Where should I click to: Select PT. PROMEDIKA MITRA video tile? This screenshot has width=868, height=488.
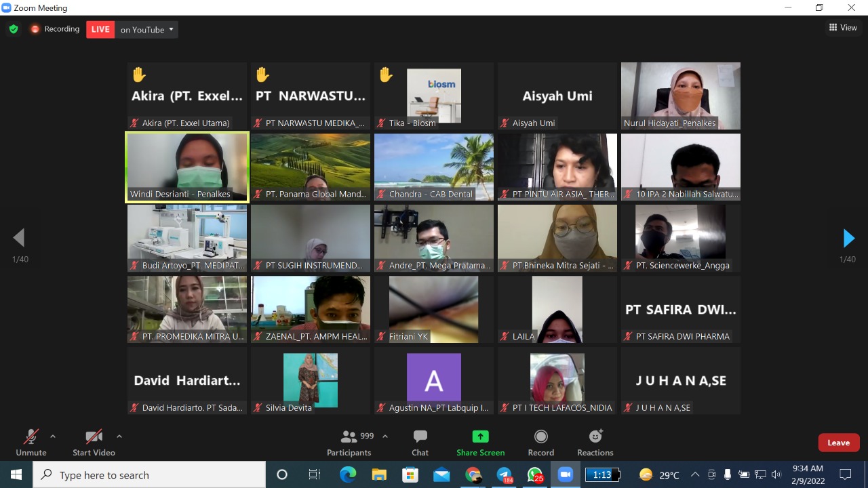click(x=187, y=309)
